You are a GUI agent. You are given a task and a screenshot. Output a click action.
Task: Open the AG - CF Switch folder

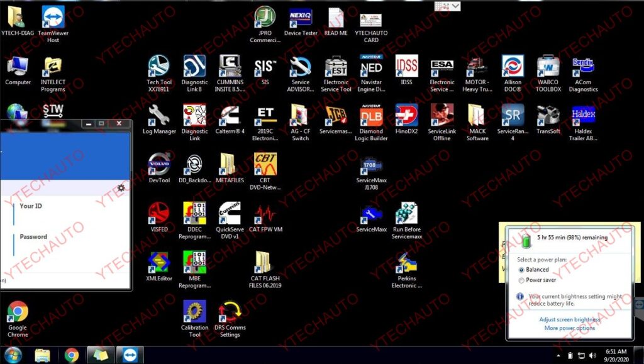click(x=300, y=123)
